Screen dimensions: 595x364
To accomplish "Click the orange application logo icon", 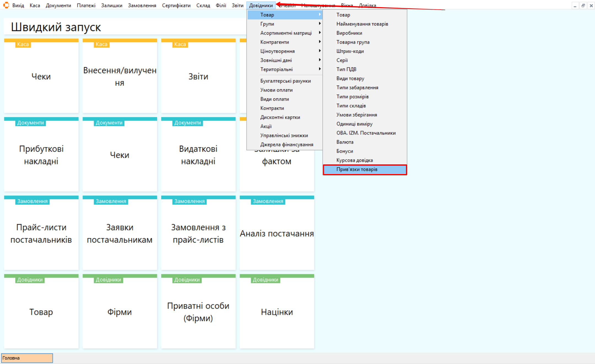I will click(6, 5).
